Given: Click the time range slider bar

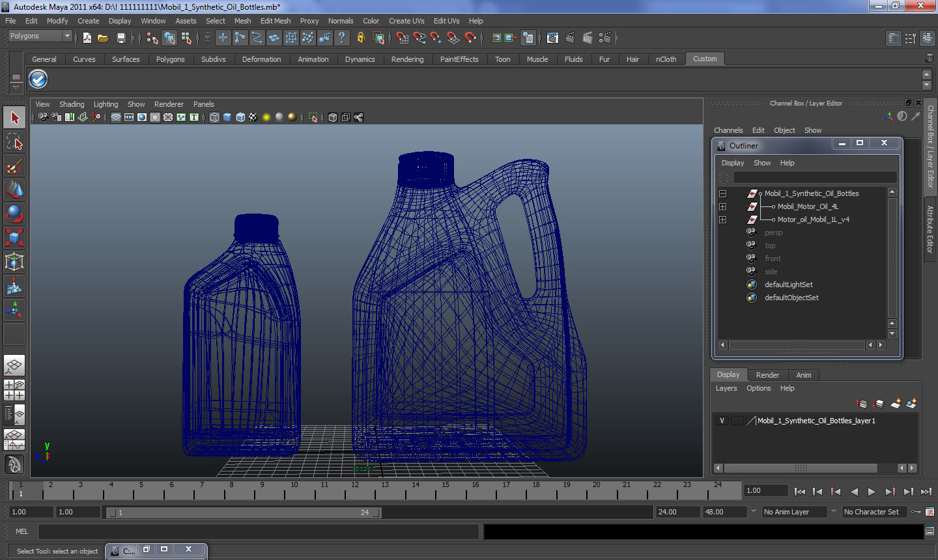Looking at the screenshot, I should tap(244, 512).
